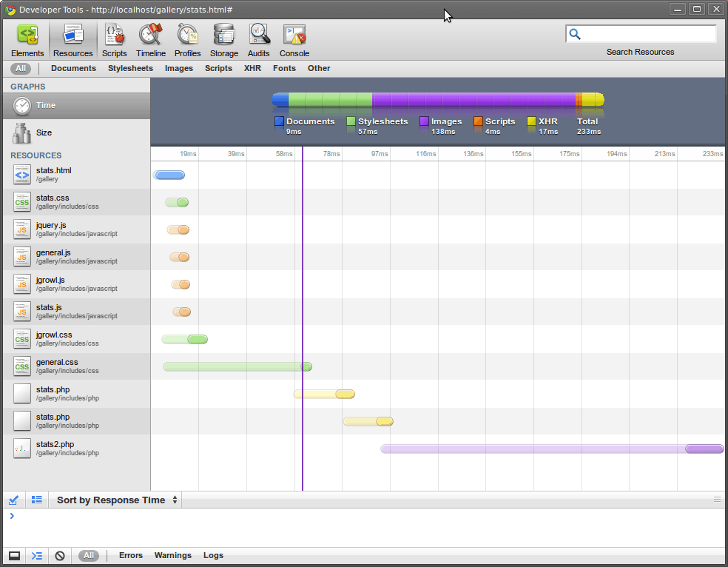Click the stats.js script icon

tap(21, 312)
